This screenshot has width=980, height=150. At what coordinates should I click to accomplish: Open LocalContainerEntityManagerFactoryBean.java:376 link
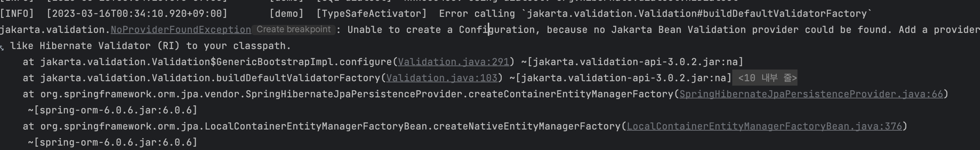(764, 126)
